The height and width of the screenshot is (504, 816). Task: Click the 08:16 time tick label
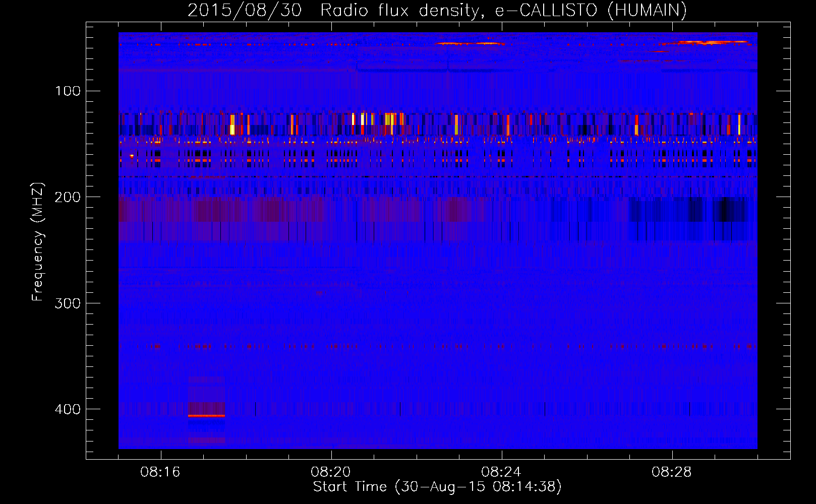(x=160, y=472)
